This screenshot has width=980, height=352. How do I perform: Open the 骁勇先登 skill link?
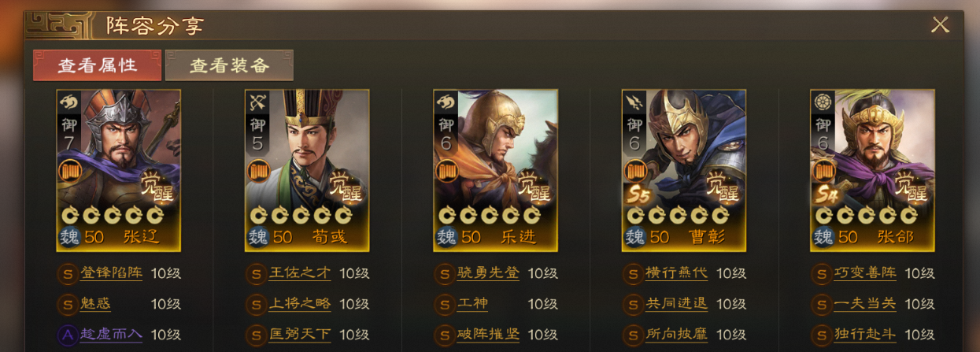click(488, 274)
